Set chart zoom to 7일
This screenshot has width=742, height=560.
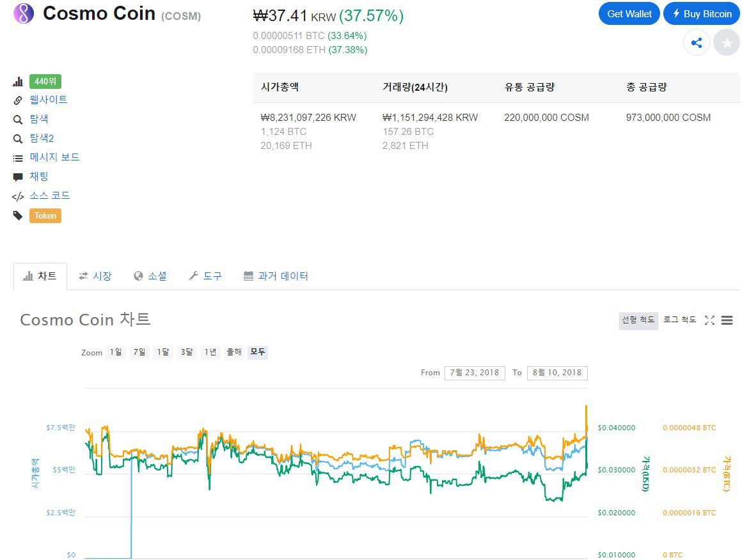(x=139, y=352)
